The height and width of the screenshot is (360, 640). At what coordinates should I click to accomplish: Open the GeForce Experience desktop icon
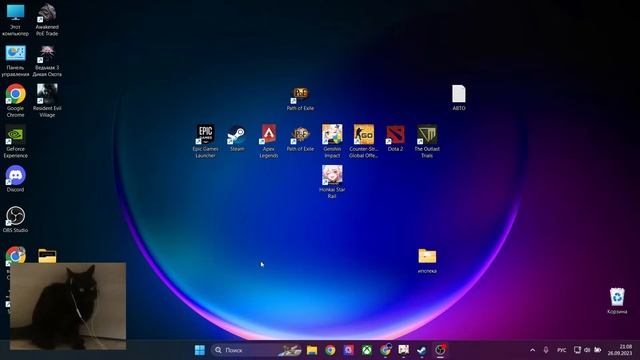coord(16,142)
